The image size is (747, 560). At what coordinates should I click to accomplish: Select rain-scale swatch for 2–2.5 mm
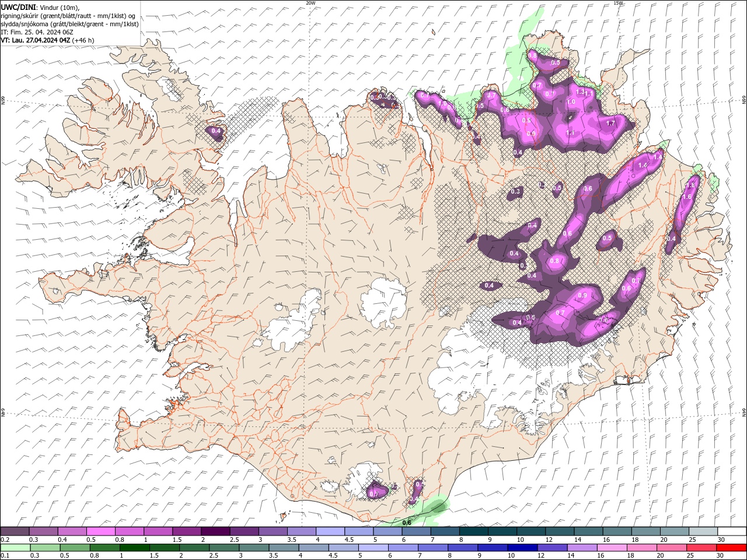pyautogui.click(x=194, y=548)
